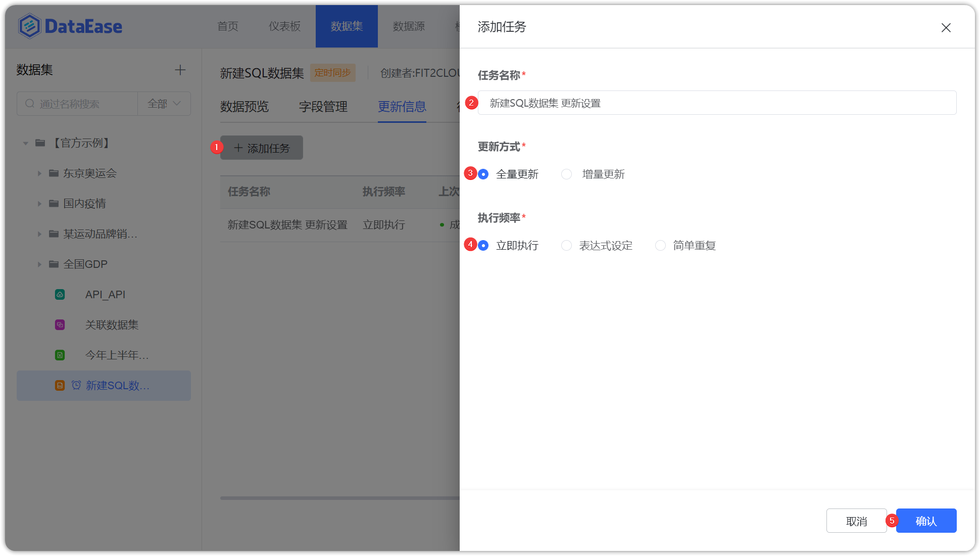980x556 pixels.
Task: Open the 数据集 nav item
Action: pos(347,26)
